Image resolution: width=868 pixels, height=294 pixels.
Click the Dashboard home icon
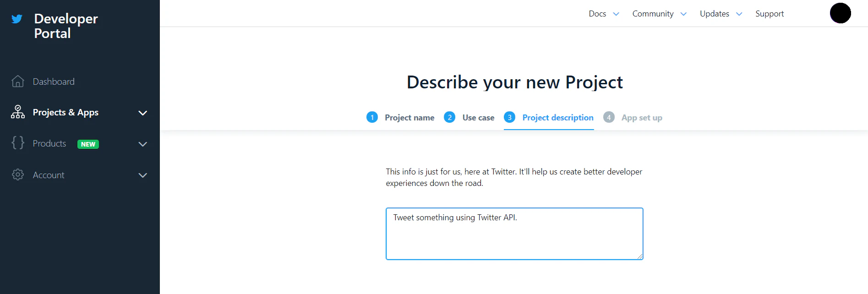click(18, 81)
